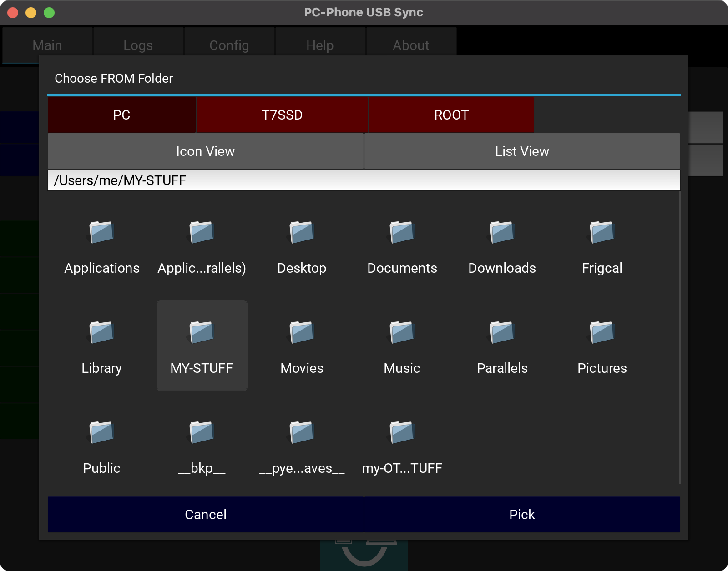Select the __bkp__ folder

click(x=202, y=433)
